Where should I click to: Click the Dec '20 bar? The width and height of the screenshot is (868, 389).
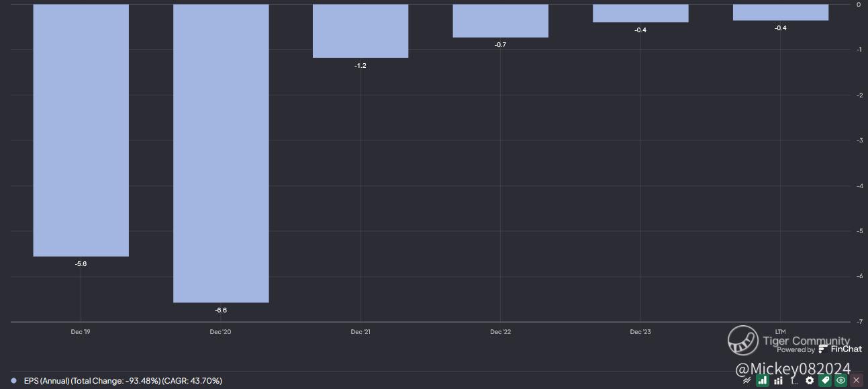(221, 153)
